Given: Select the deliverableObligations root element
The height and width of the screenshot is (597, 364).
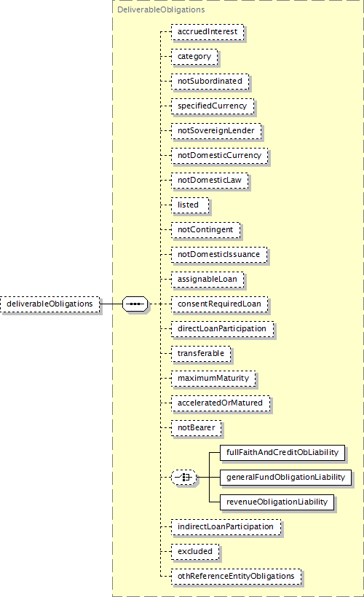Looking at the screenshot, I should 50,304.
